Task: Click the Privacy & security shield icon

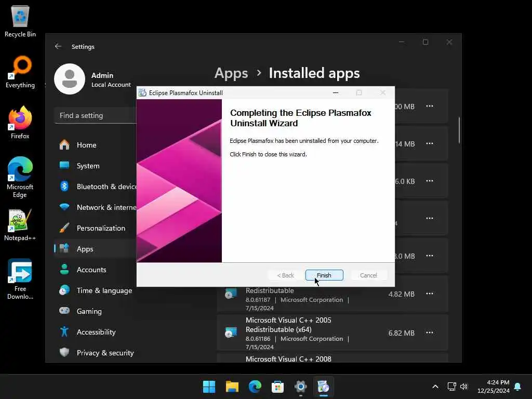Action: (64, 352)
